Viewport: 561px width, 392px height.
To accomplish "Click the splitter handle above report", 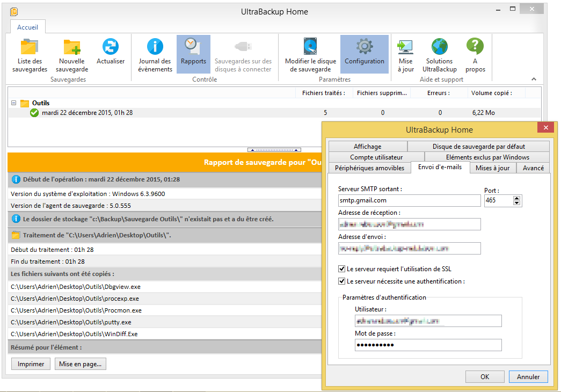I will (x=274, y=150).
